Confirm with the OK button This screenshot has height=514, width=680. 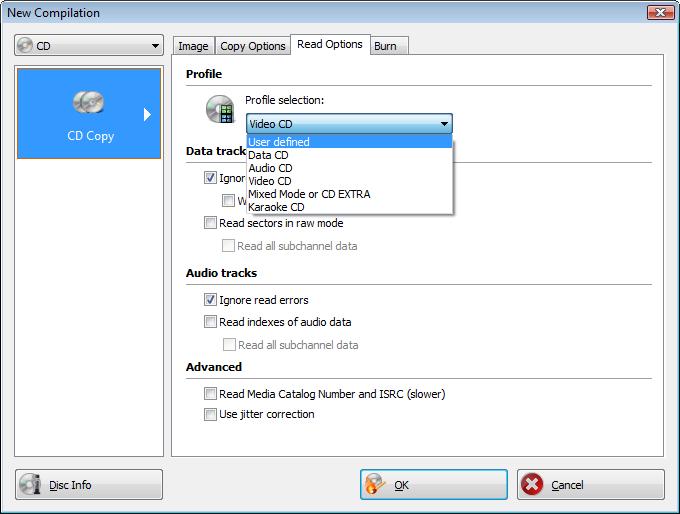pyautogui.click(x=434, y=485)
